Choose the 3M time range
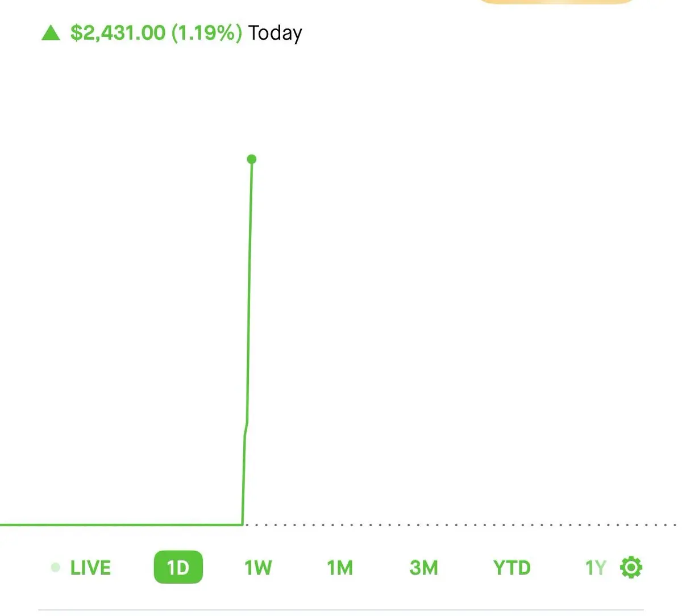Screen dimensions: 682x616 [424, 568]
